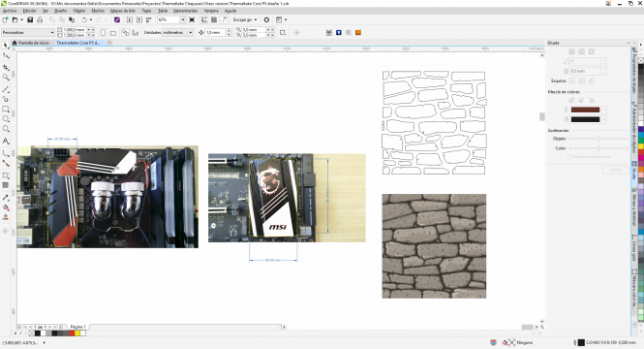Select the Color Eyedropper tool
Viewport: 644px width, 349px height.
6,198
